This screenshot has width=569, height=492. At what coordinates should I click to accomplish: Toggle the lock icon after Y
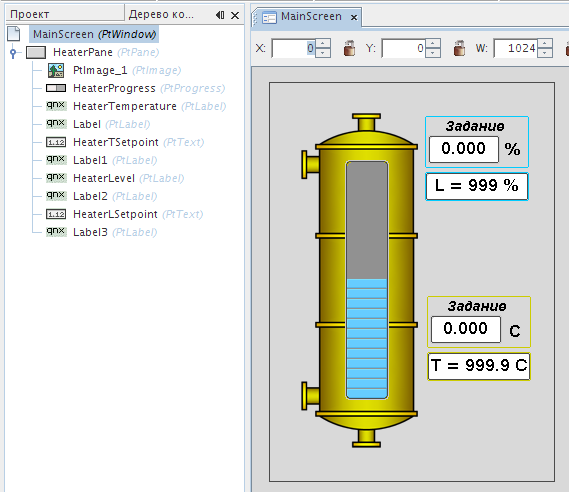pos(459,48)
